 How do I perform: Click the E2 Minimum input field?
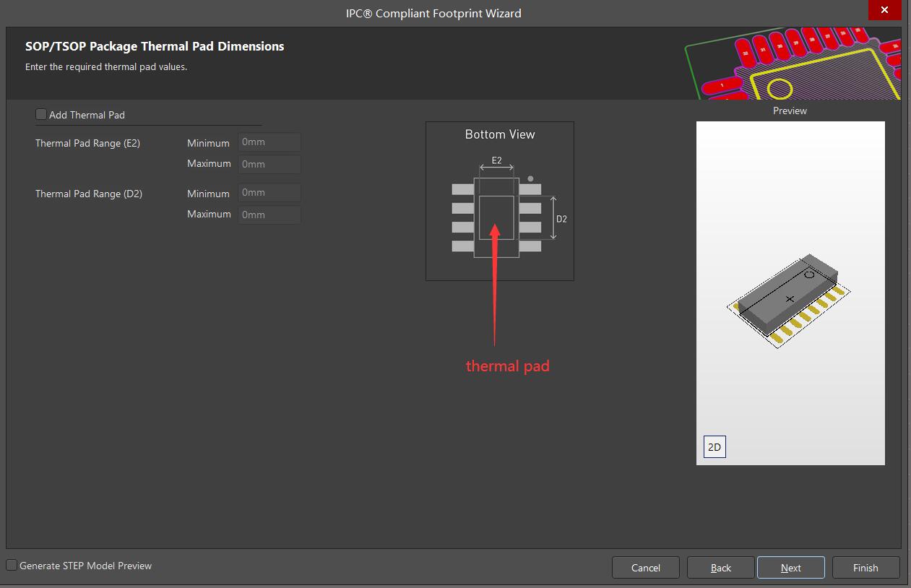point(269,142)
